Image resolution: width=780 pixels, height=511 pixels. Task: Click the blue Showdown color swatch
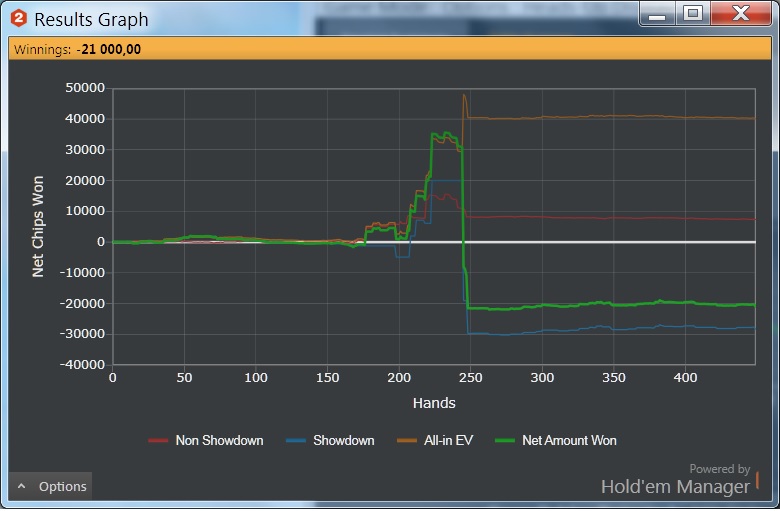(295, 440)
